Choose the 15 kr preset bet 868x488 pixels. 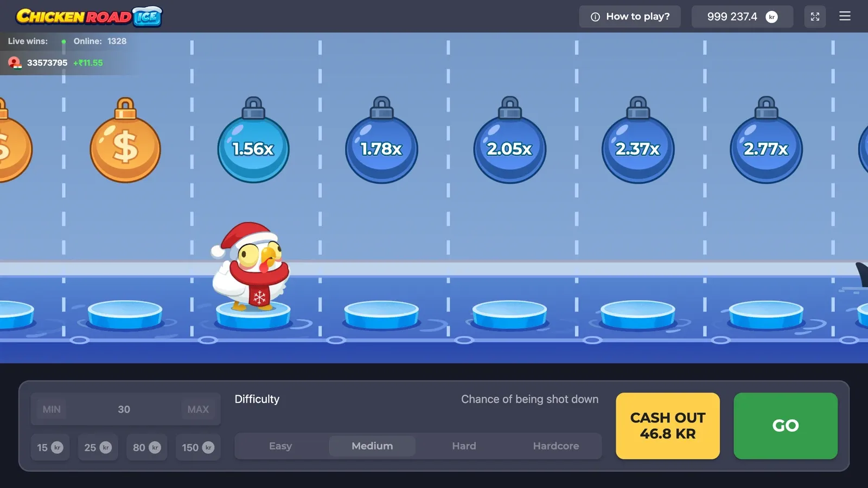pyautogui.click(x=50, y=447)
